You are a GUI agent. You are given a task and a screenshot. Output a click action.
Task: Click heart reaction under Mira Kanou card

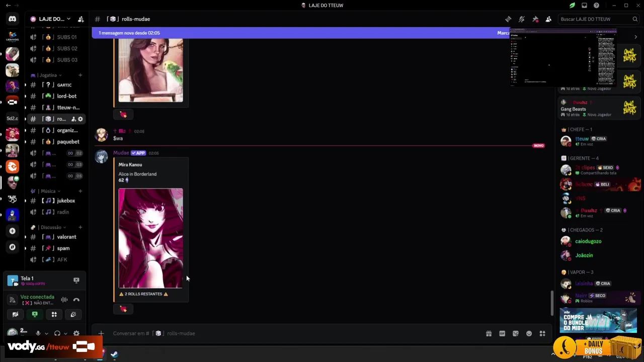pyautogui.click(x=123, y=309)
